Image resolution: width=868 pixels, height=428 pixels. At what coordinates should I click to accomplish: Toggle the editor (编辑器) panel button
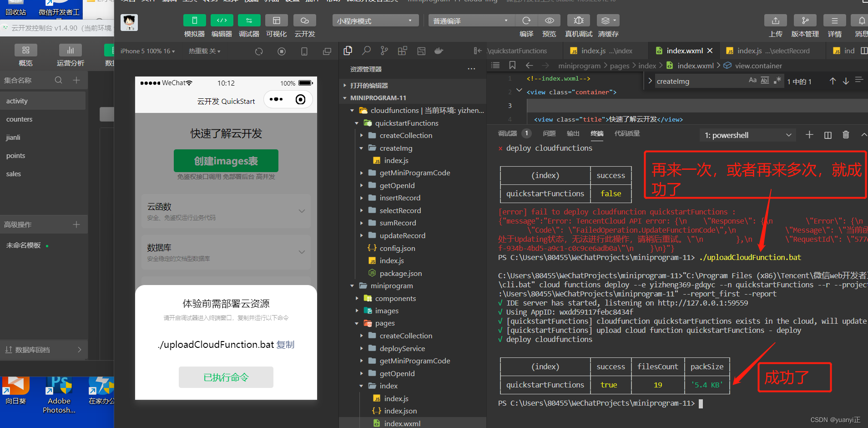(222, 20)
